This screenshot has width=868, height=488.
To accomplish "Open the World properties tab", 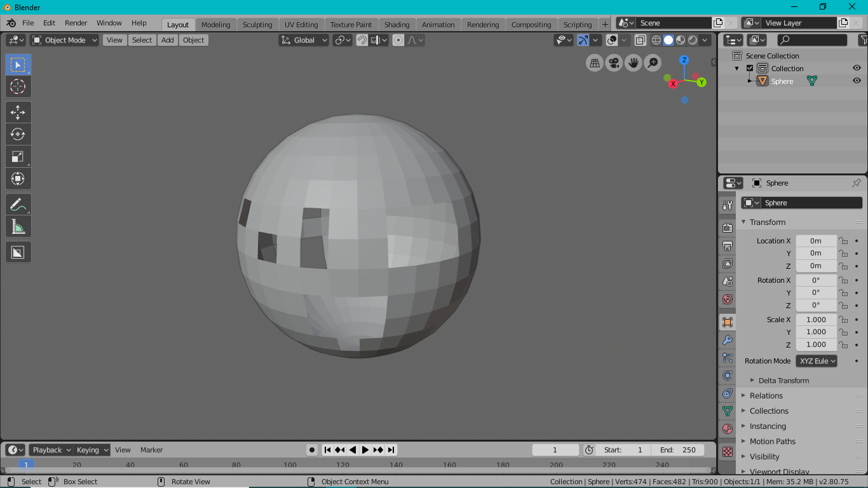I will tap(728, 299).
